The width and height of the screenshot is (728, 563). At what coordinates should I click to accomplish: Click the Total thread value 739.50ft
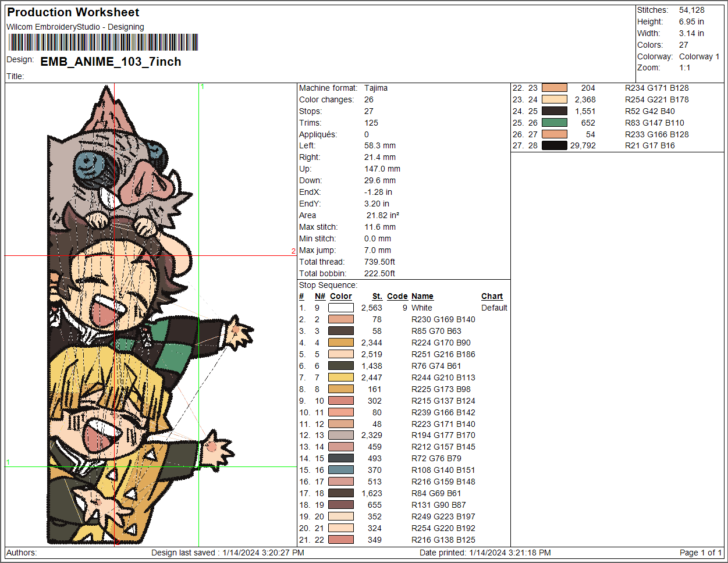[x=380, y=262]
